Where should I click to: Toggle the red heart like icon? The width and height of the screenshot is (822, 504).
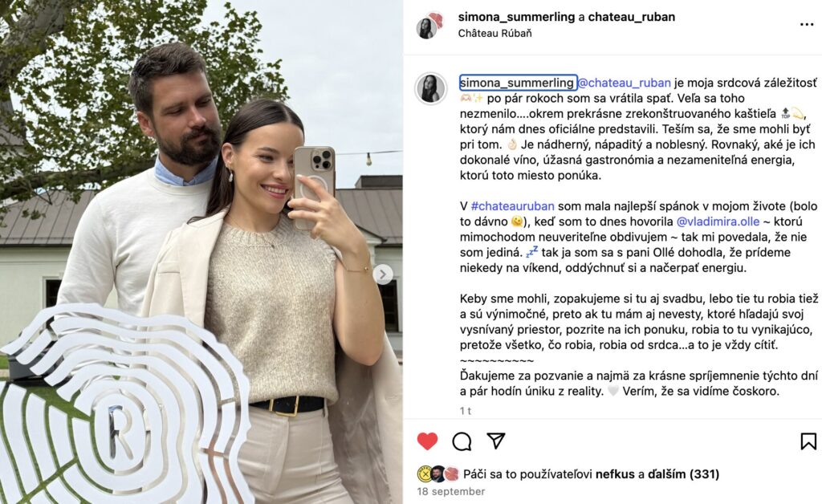427,441
